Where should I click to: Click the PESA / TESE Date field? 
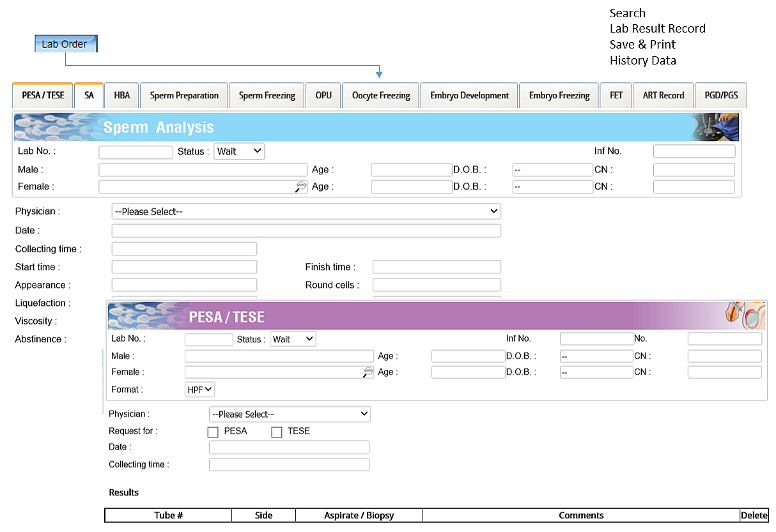tap(289, 447)
